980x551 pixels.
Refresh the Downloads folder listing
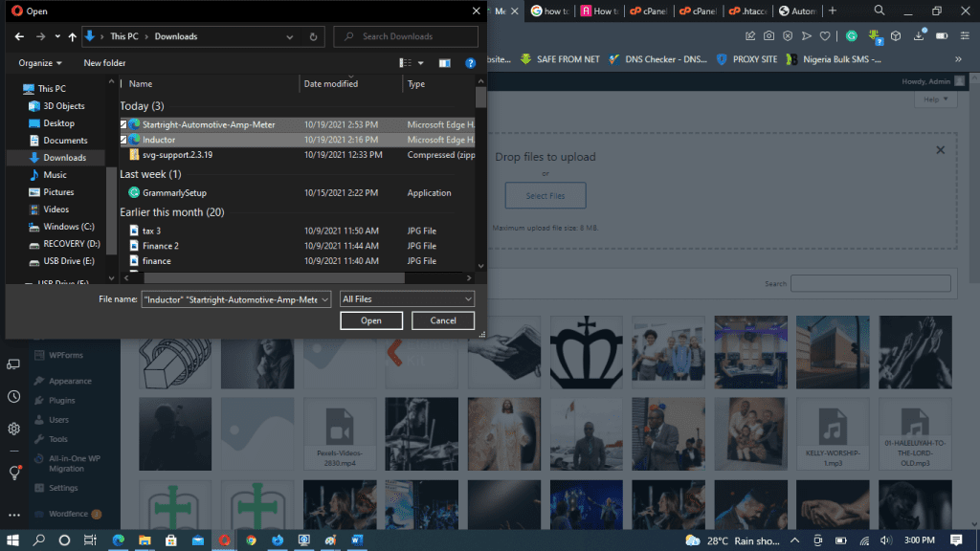[x=313, y=37]
